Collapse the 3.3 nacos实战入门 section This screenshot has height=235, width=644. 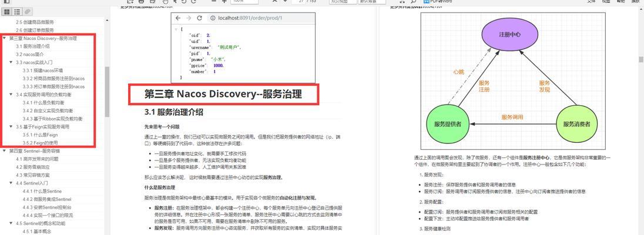coord(11,62)
